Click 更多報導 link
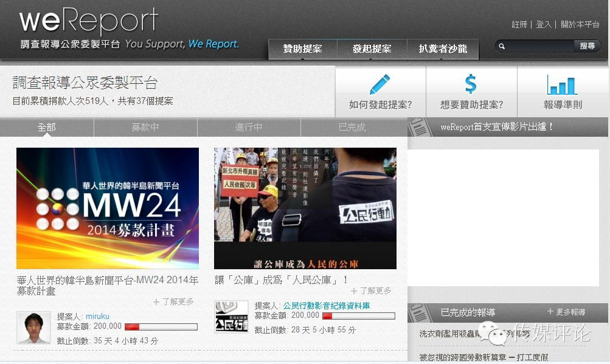Screen dimensions: 610x364 tap(570, 312)
